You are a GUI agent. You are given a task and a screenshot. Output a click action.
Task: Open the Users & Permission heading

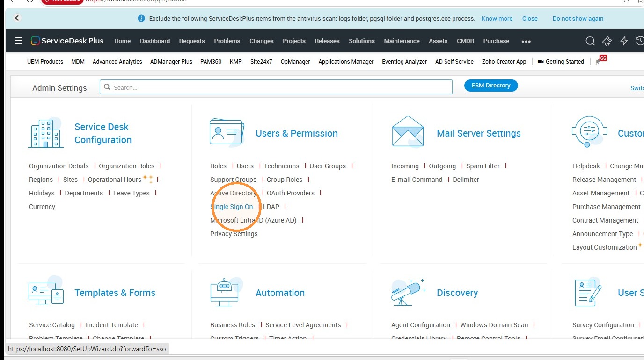[x=297, y=133]
